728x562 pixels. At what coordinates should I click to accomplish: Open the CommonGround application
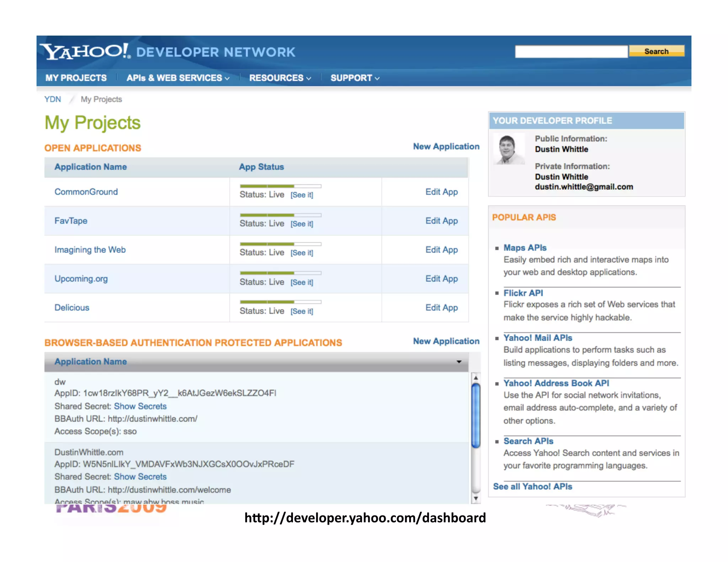(x=86, y=192)
